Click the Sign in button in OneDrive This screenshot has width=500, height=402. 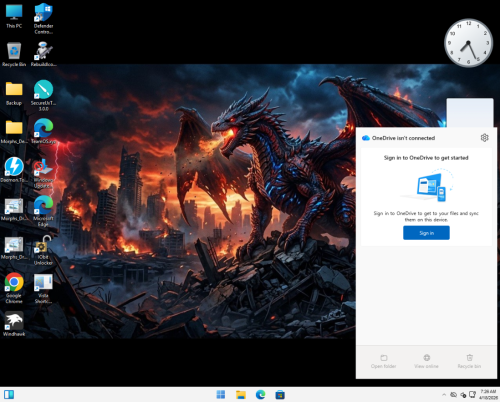[426, 233]
